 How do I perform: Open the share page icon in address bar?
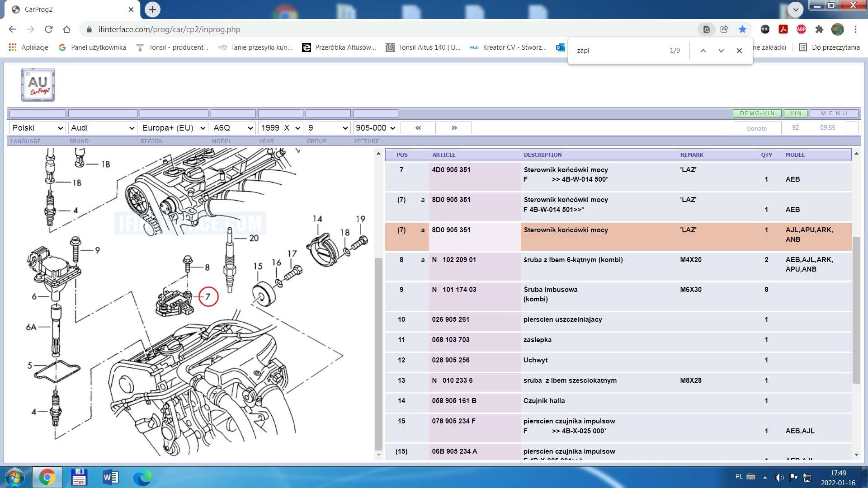click(x=724, y=29)
